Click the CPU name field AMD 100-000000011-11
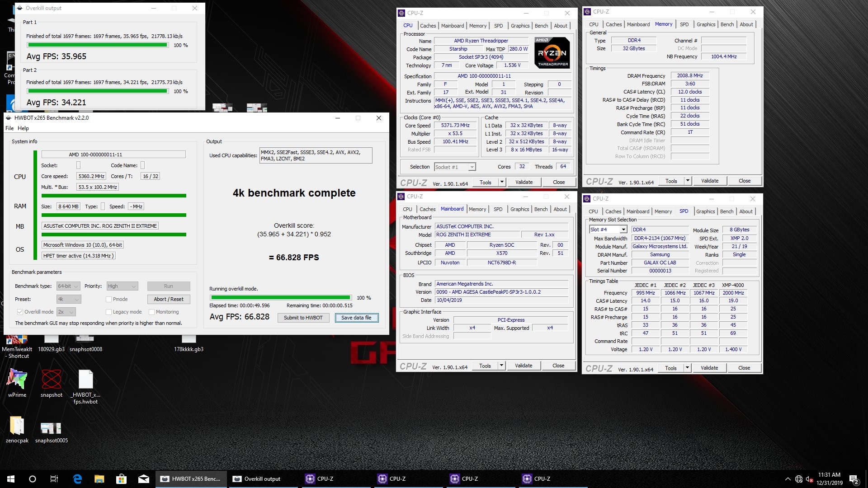Viewport: 868px width, 488px height. 113,155
